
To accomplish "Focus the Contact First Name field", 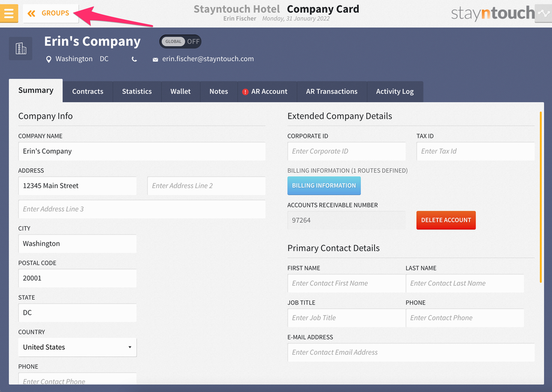I will click(346, 284).
